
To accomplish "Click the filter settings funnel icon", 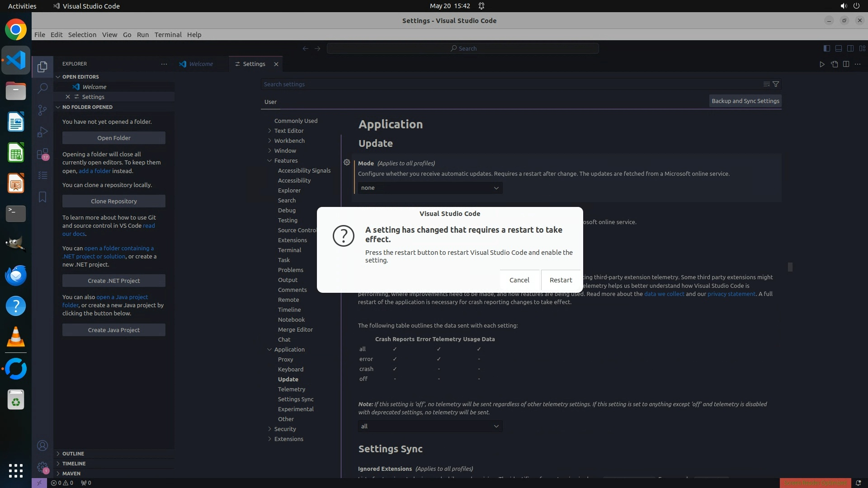I will pyautogui.click(x=776, y=84).
